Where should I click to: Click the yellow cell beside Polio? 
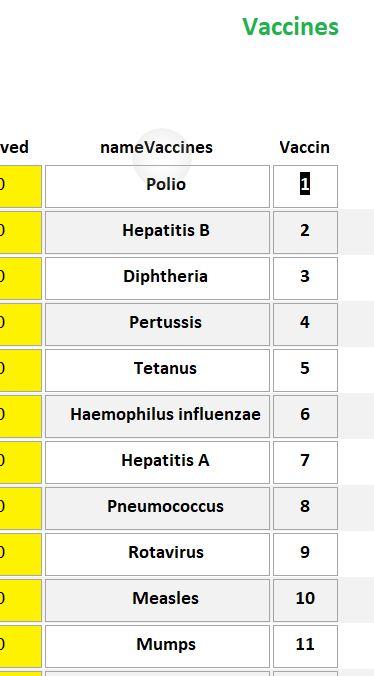click(21, 186)
